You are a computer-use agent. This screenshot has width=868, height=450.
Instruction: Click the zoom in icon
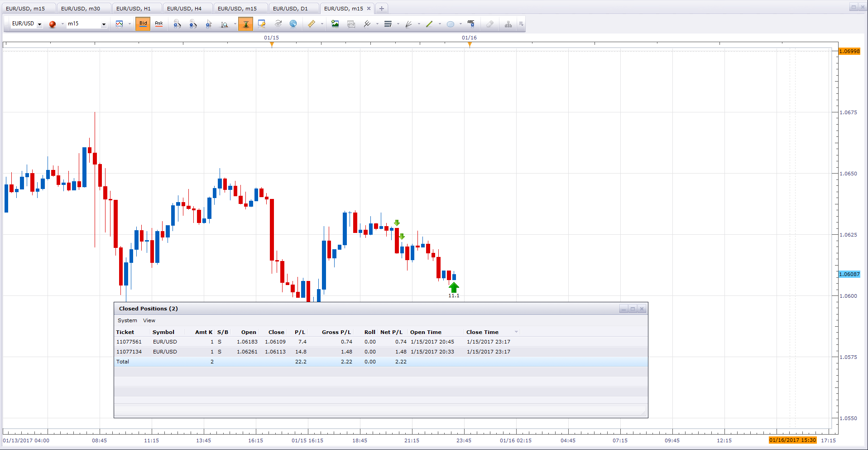point(177,24)
